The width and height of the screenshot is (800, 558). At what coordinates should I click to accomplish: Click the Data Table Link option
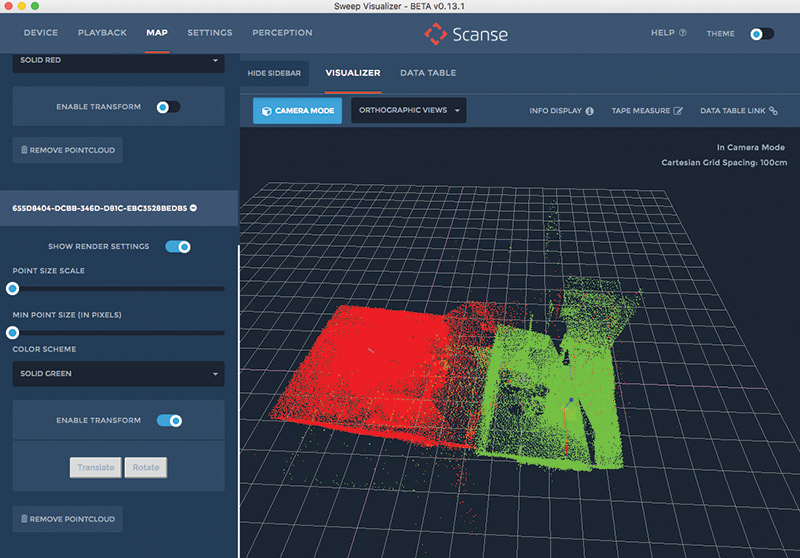click(739, 111)
